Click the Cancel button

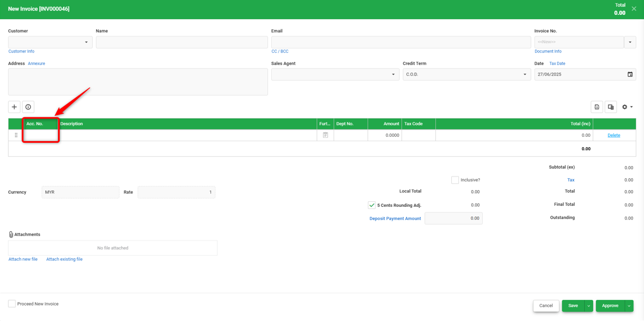(546, 306)
